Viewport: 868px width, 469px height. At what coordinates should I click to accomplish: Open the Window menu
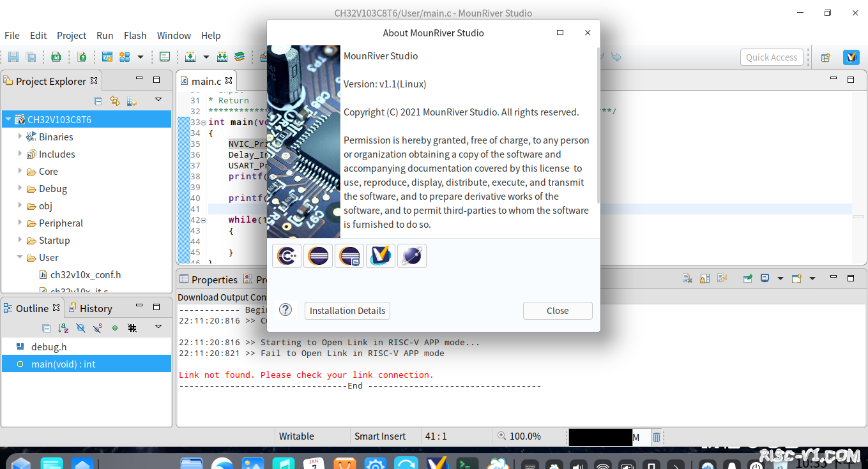(x=174, y=36)
